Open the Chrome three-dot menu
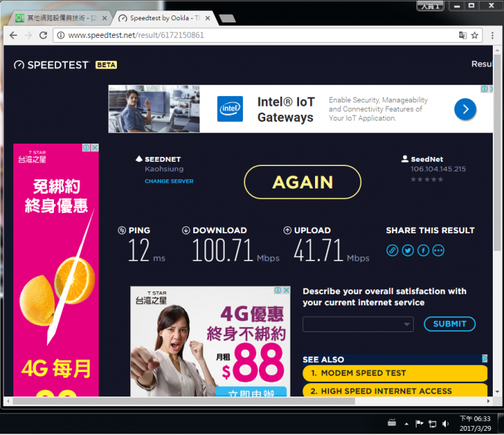Screen dimensions: 504x435 click(x=492, y=35)
